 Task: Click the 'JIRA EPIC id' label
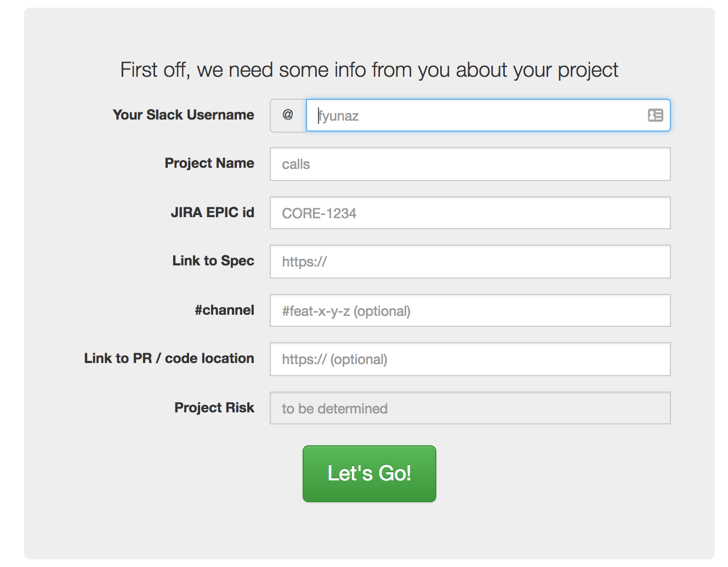212,212
